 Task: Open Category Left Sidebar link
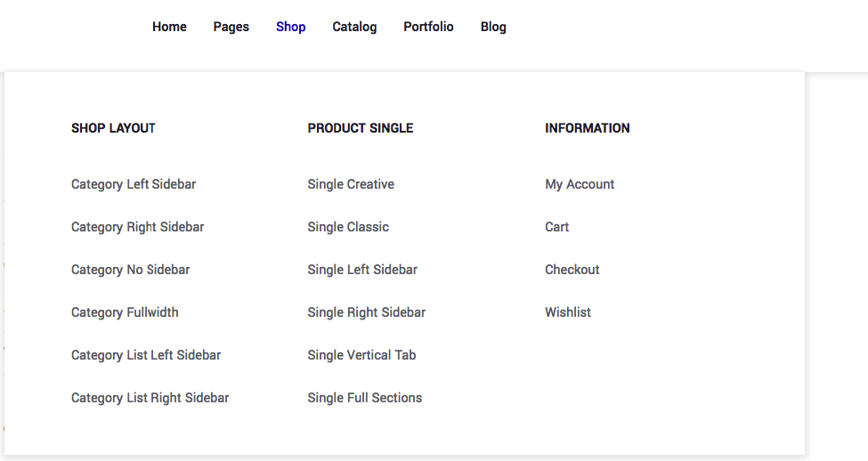click(x=134, y=184)
